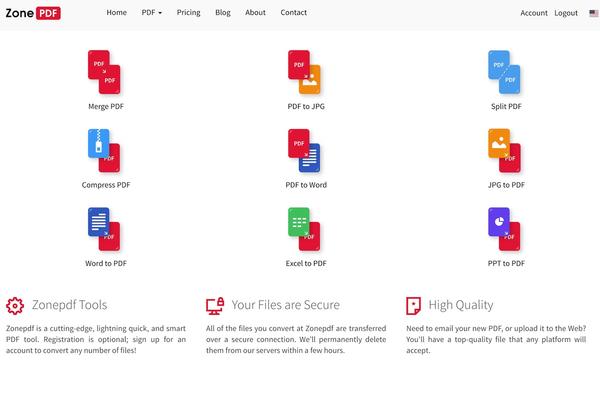Expand the PDF dropdown menu
This screenshot has height=400, width=600.
[x=152, y=13]
